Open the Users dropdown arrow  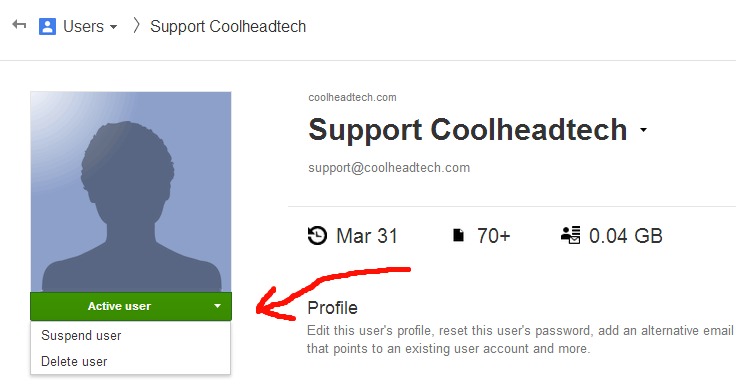114,27
